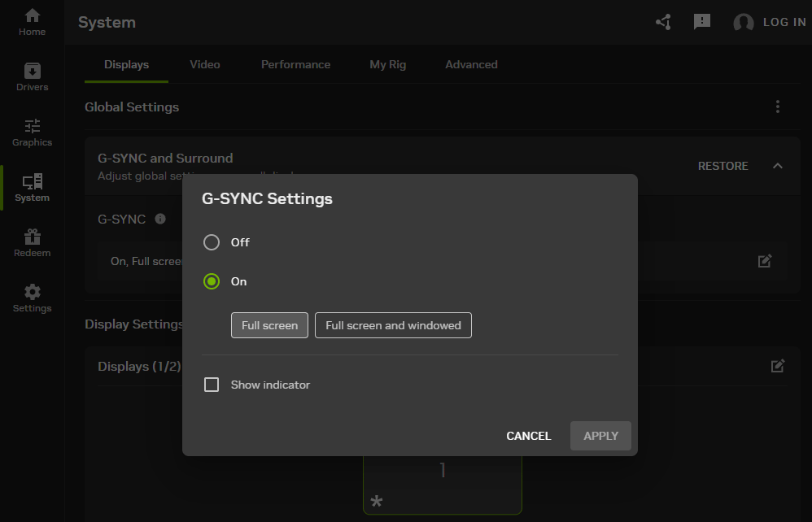
Task: Open the Settings gear in sidebar
Action: tap(32, 298)
